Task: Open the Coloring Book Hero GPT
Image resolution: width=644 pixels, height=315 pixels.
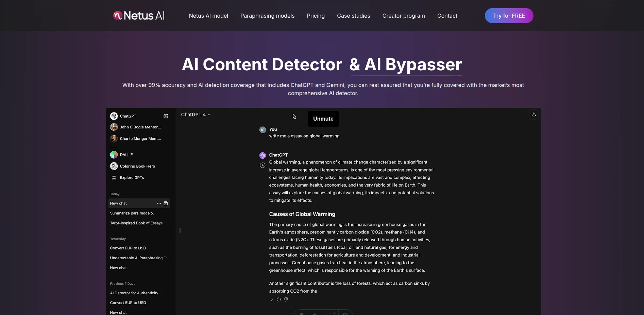Action: click(137, 167)
